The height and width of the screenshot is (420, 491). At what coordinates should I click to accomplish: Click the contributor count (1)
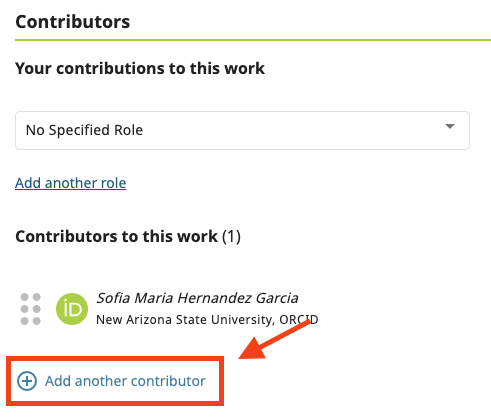[x=231, y=237]
